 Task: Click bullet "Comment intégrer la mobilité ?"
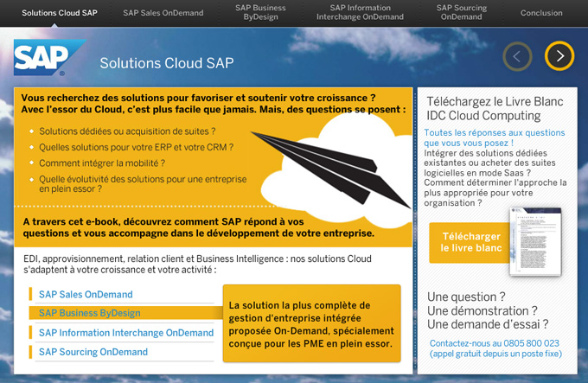click(x=102, y=163)
